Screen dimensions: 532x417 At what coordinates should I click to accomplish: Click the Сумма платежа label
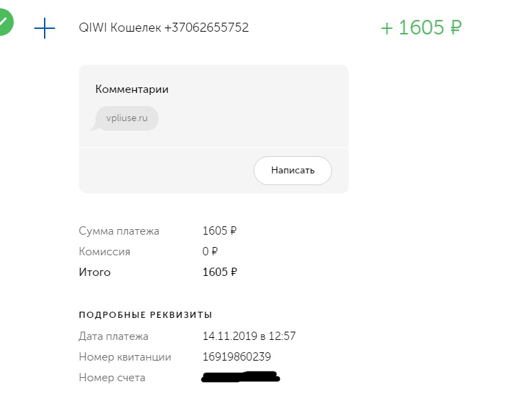click(119, 231)
